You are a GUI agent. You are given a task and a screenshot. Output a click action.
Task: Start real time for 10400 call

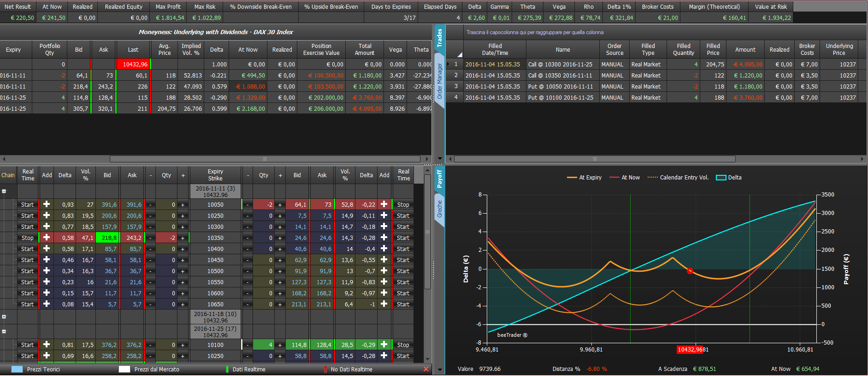pyautogui.click(x=28, y=249)
